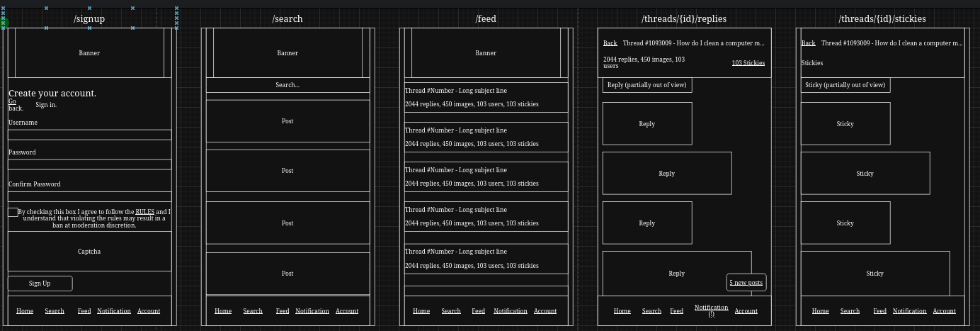Click the Confirm Password input field
The image size is (980, 331).
point(89,196)
